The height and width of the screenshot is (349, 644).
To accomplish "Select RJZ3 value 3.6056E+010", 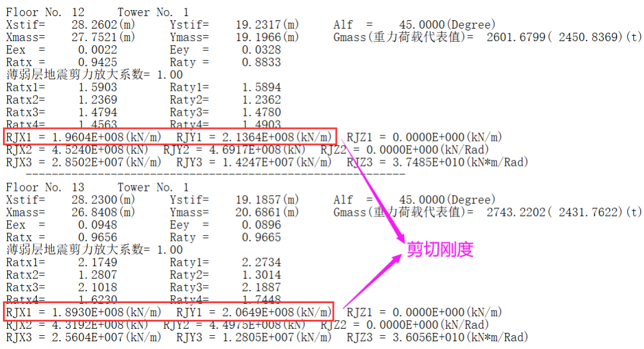I will point(428,338).
